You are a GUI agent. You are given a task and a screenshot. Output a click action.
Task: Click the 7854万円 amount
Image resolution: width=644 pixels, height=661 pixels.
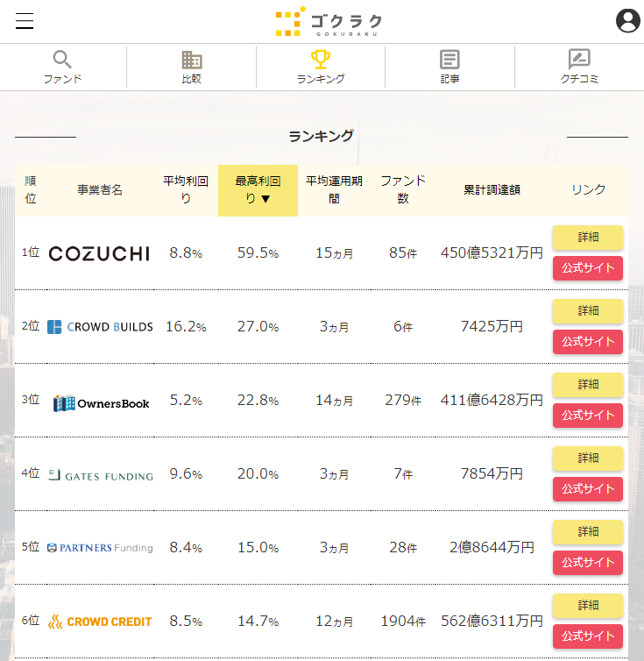tap(492, 473)
